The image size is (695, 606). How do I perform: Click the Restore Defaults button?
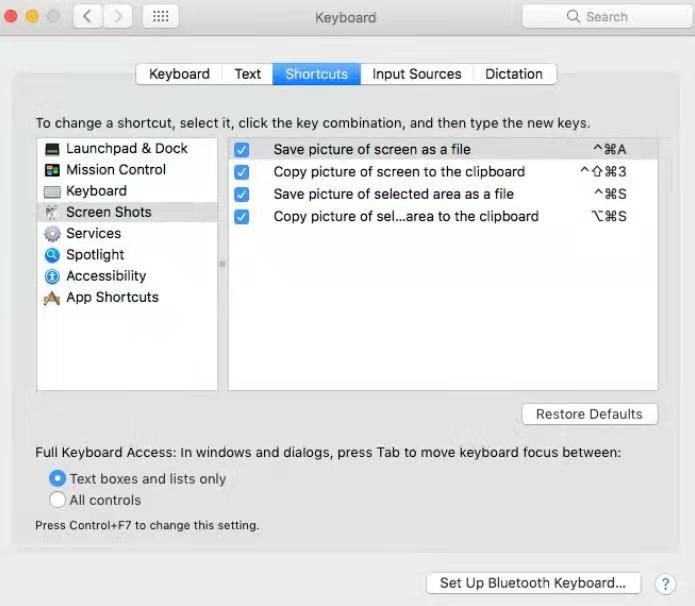589,414
